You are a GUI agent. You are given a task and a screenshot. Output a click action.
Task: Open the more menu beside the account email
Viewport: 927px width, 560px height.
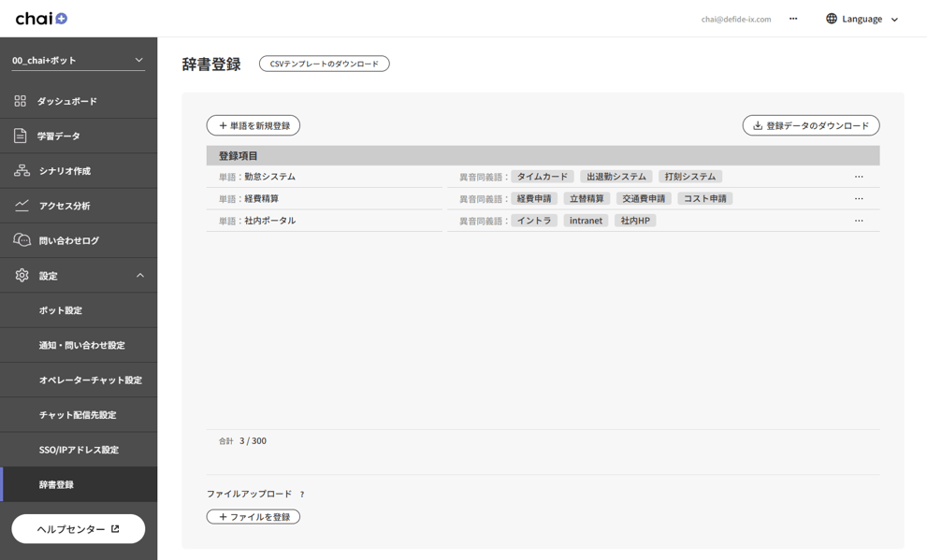(793, 19)
